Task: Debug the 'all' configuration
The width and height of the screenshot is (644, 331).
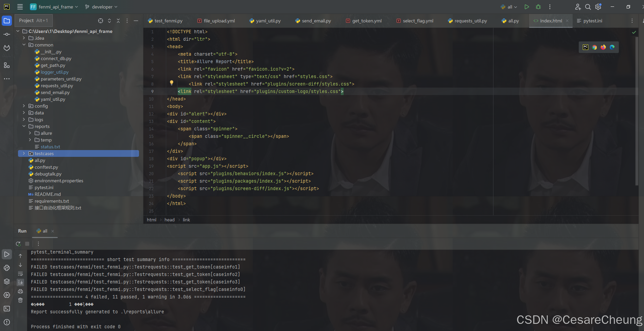Action: coord(538,7)
